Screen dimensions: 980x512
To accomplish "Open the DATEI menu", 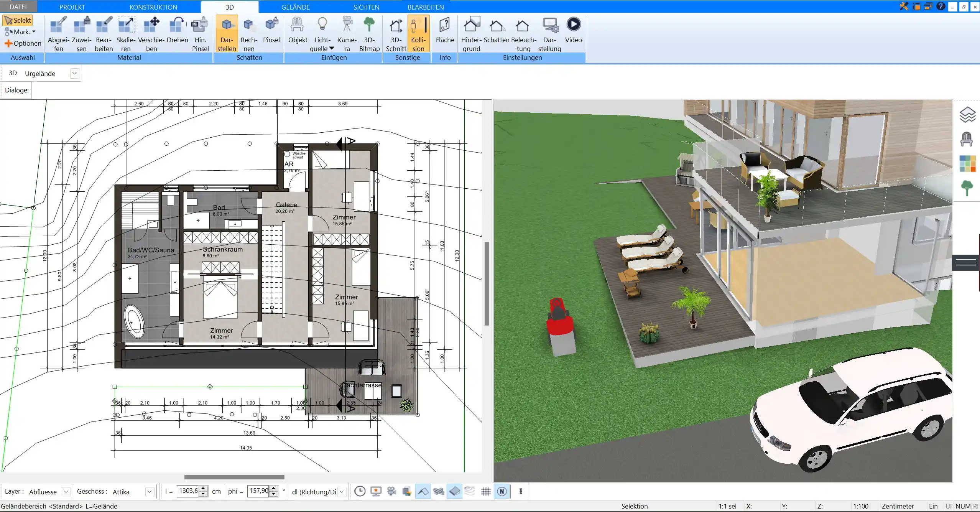I will pos(18,7).
